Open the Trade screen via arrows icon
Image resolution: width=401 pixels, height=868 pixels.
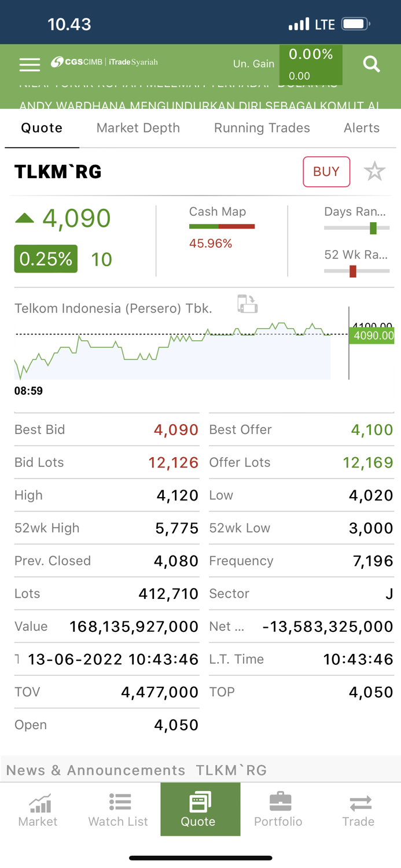(x=359, y=809)
